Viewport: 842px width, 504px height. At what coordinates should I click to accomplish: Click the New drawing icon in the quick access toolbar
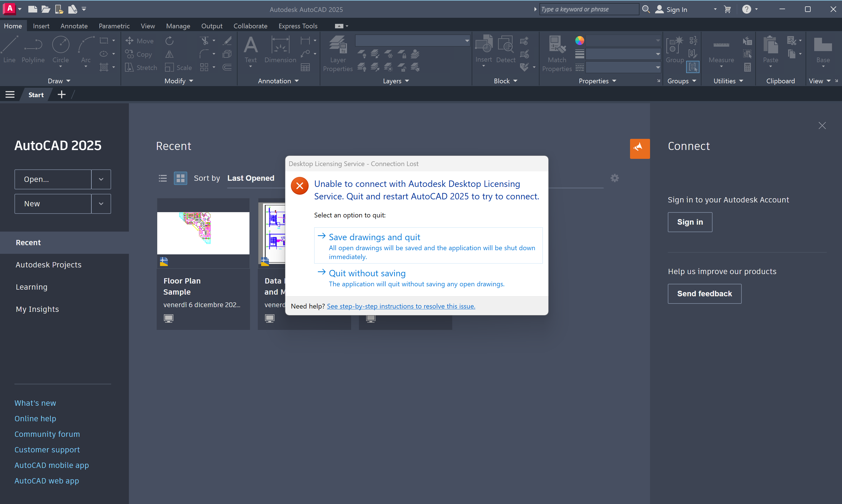click(x=33, y=9)
